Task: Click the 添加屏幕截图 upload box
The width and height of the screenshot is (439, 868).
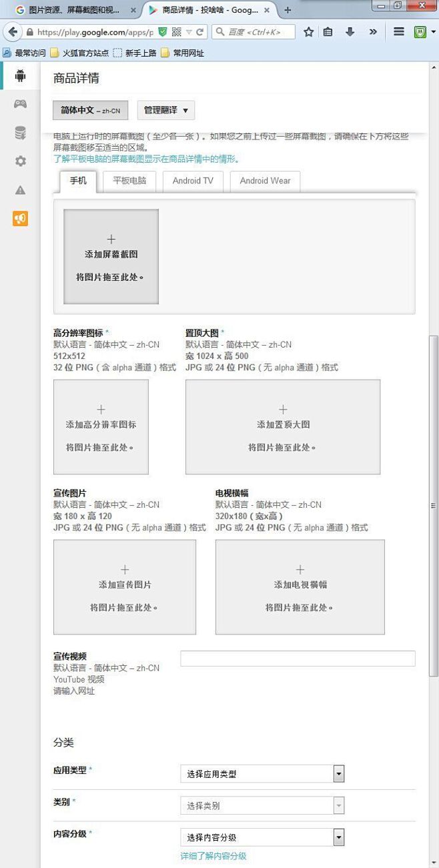Action: 111,257
